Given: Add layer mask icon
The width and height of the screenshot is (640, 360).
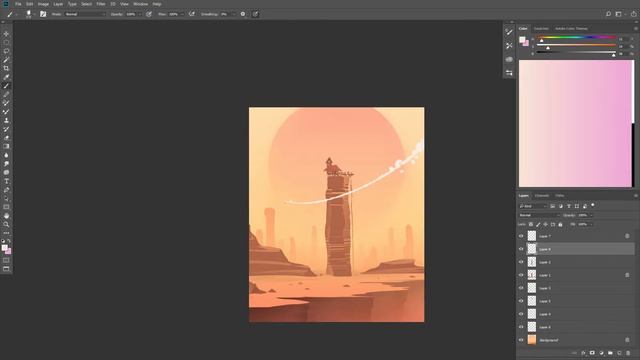Looking at the screenshot, I should 592,353.
